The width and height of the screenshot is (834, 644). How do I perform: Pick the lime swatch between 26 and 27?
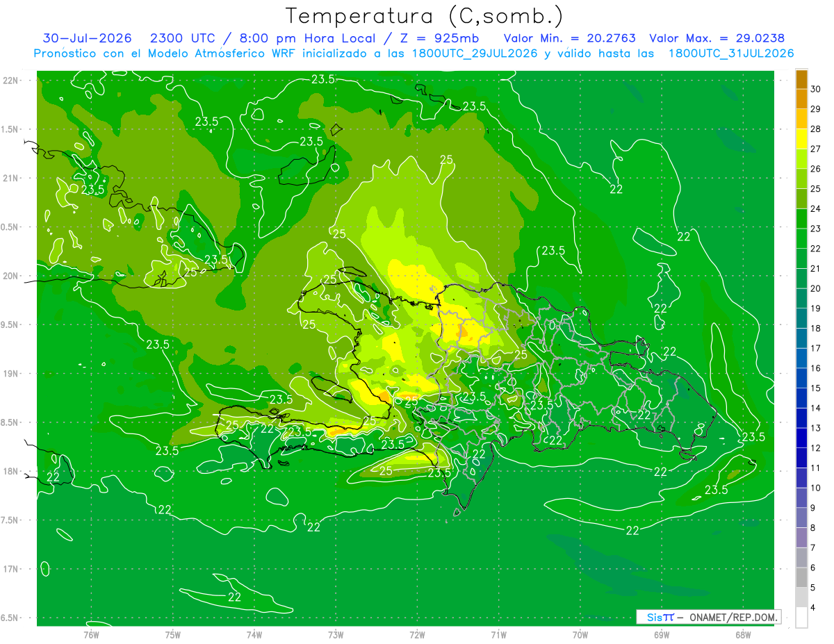[801, 158]
